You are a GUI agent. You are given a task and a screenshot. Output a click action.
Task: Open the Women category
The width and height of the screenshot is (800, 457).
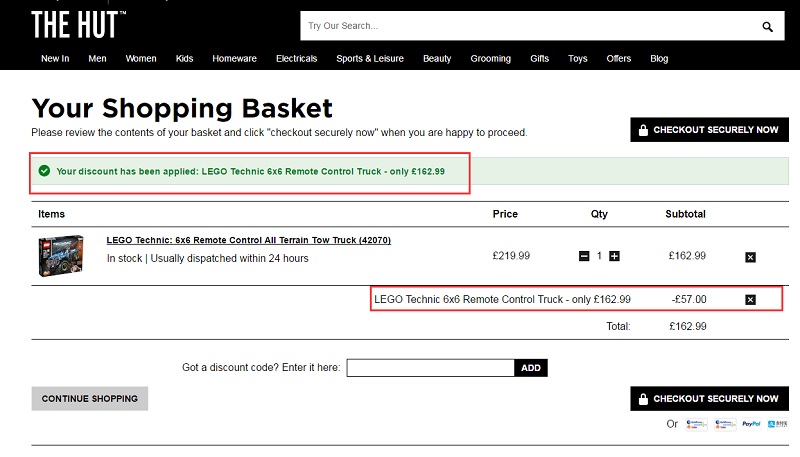point(141,59)
